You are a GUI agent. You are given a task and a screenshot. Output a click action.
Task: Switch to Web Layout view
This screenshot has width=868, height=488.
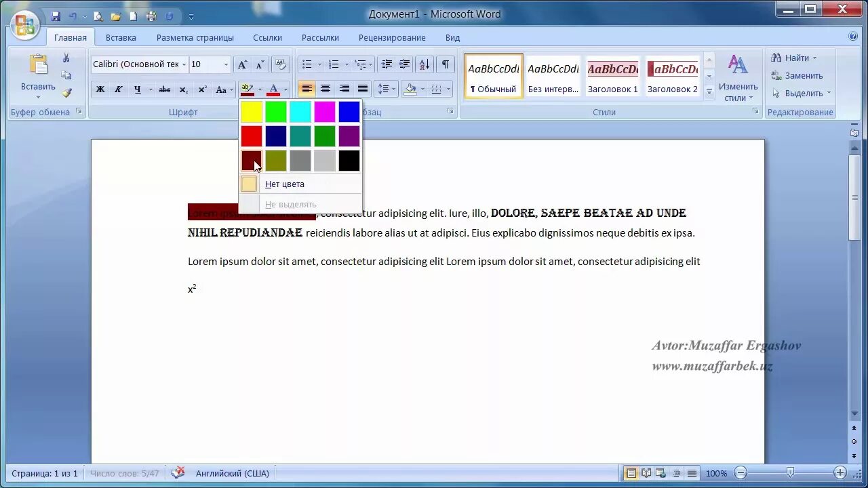661,473
